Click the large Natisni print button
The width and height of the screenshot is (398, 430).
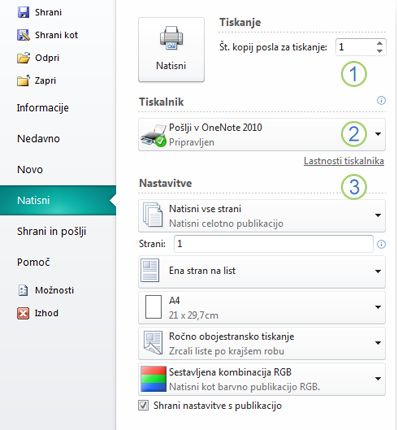point(171,50)
